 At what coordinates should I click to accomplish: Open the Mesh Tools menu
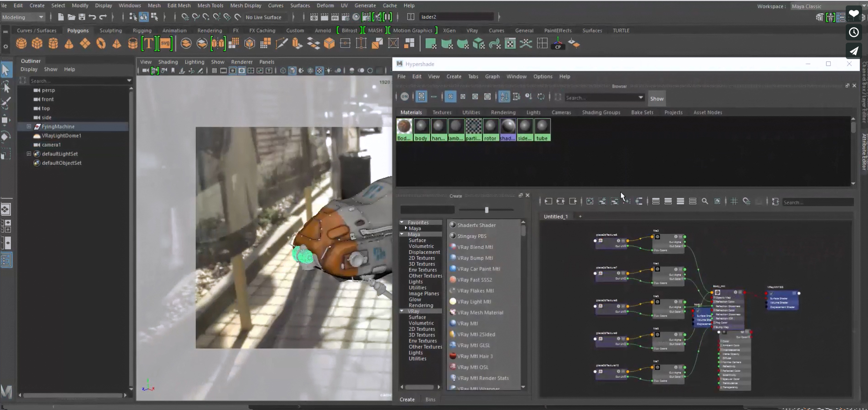point(210,5)
